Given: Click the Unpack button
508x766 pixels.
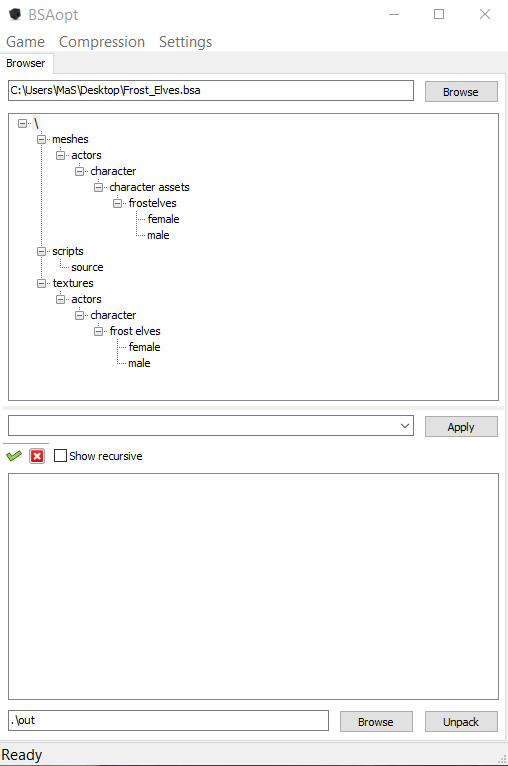Looking at the screenshot, I should pyautogui.click(x=461, y=722).
